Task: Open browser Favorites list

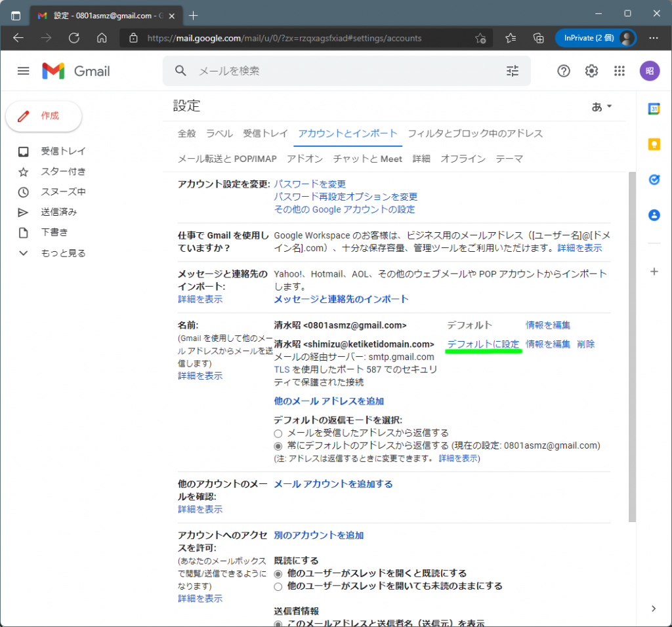Action: [x=511, y=38]
